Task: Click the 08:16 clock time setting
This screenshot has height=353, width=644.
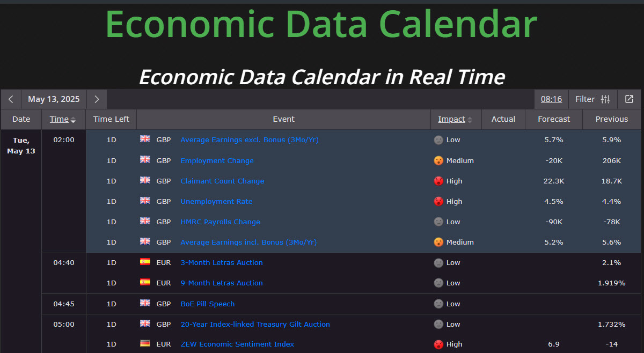Action: point(551,99)
